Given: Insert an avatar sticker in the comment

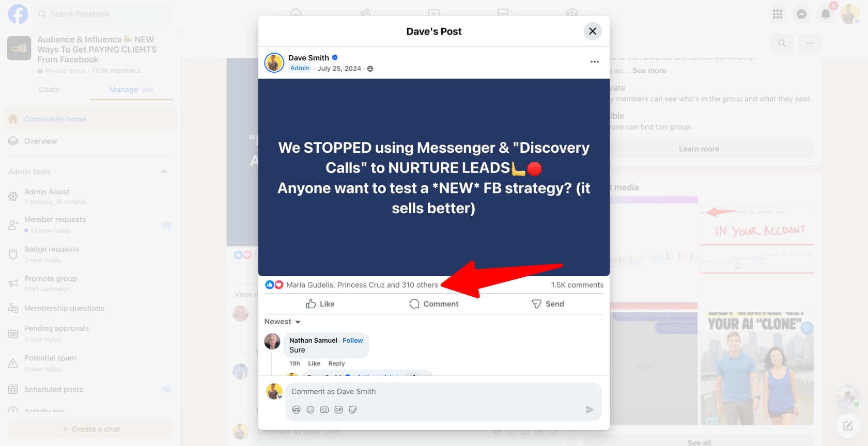Looking at the screenshot, I should 296,410.
